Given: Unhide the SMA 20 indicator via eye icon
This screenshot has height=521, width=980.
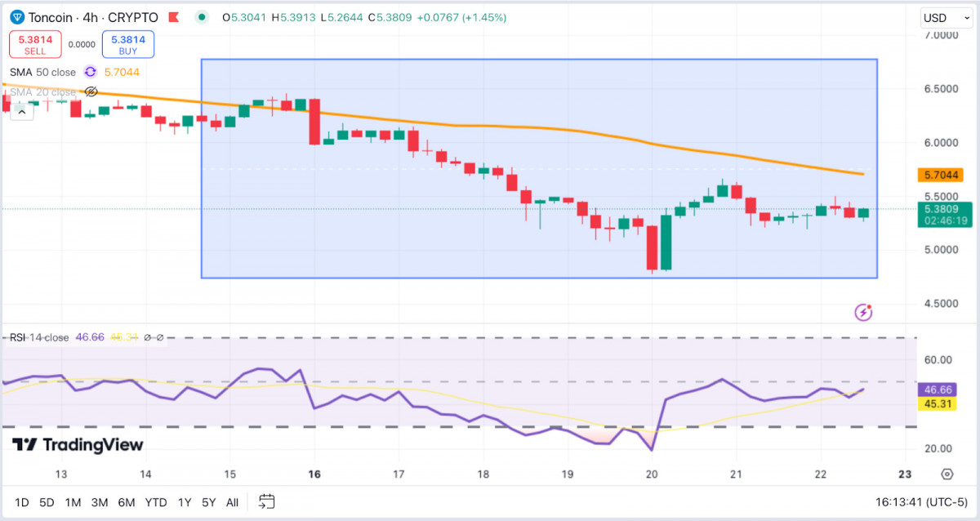Looking at the screenshot, I should click(x=91, y=92).
